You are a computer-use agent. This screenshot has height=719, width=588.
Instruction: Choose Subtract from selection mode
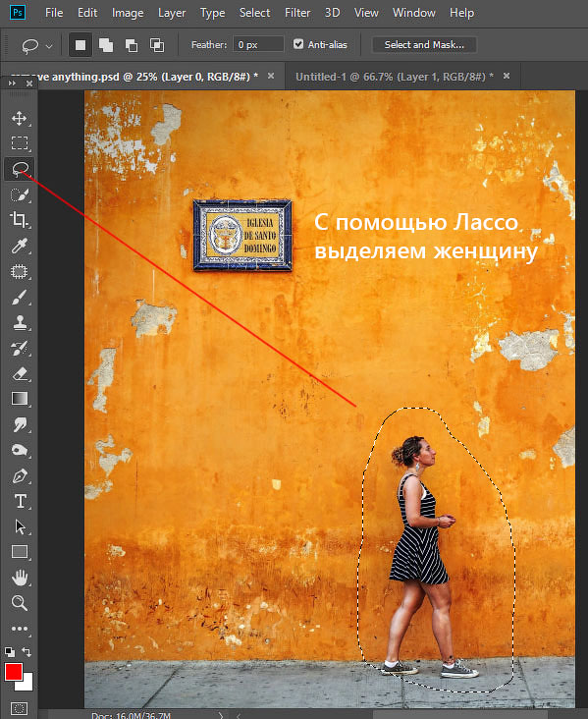coord(132,45)
